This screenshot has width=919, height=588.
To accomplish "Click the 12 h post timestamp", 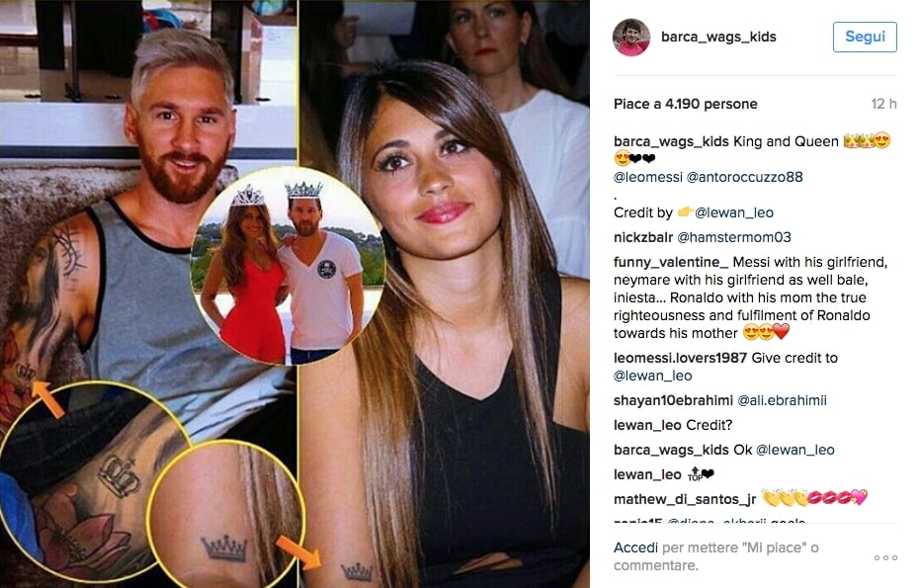I will pyautogui.click(x=883, y=105).
